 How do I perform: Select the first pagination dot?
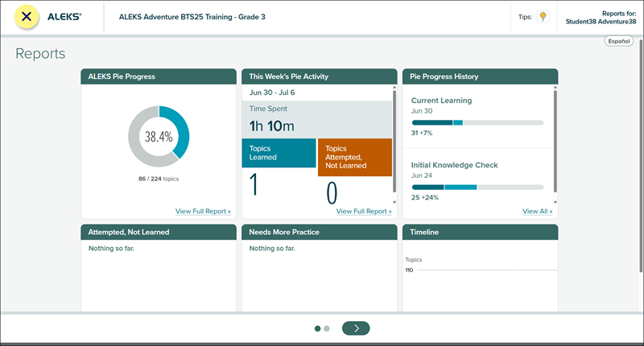click(318, 328)
